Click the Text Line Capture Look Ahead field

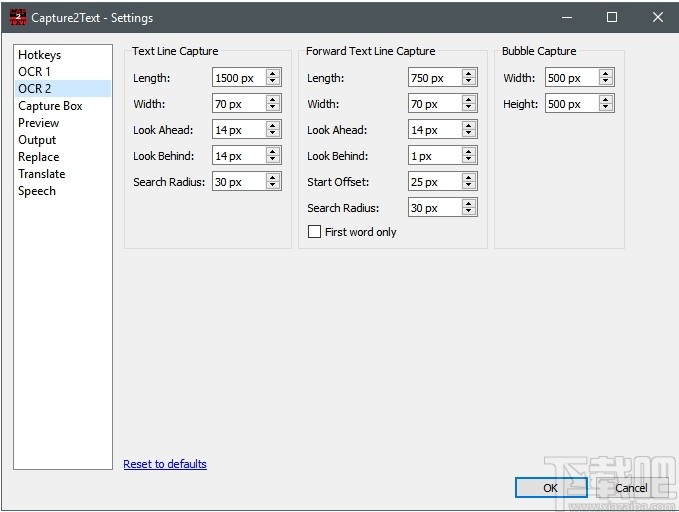click(238, 130)
